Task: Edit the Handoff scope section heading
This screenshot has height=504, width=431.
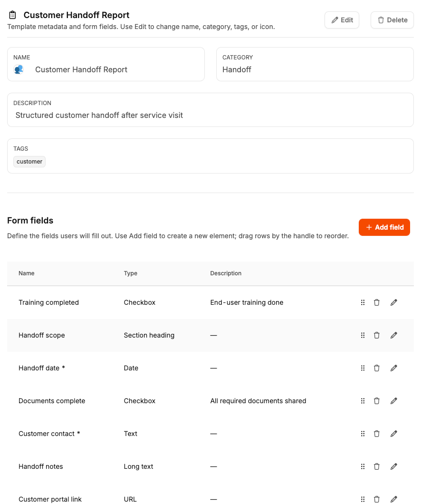Action: click(x=393, y=335)
